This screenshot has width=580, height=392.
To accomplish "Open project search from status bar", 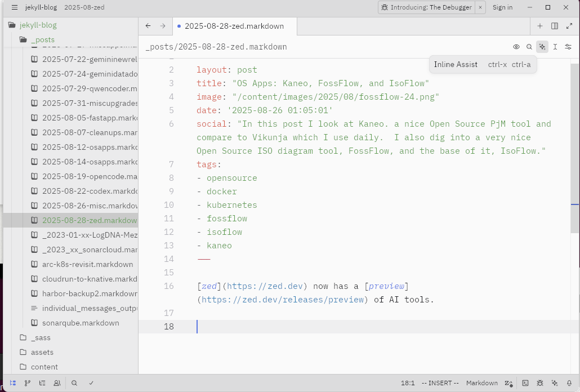I will [x=74, y=383].
